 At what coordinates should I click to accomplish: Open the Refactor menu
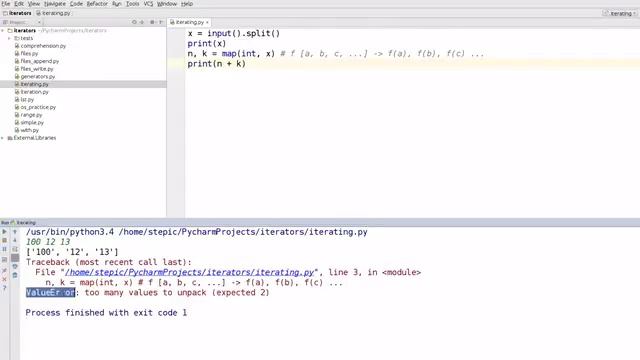(x=97, y=4)
